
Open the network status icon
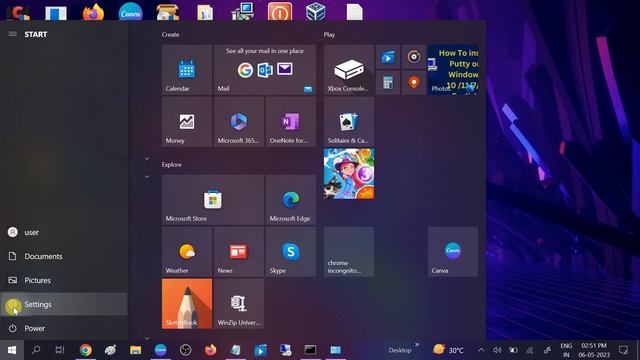click(x=530, y=350)
